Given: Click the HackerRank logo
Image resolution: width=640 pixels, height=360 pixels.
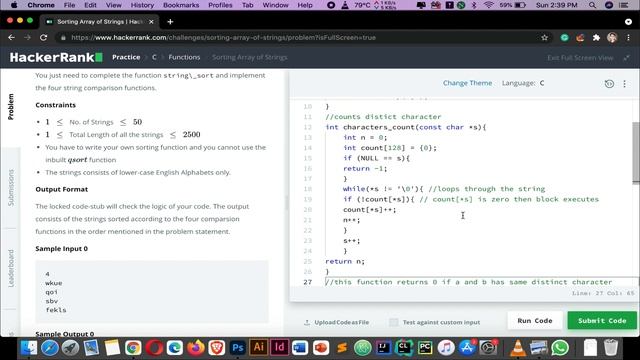Looking at the screenshot, I should point(56,57).
